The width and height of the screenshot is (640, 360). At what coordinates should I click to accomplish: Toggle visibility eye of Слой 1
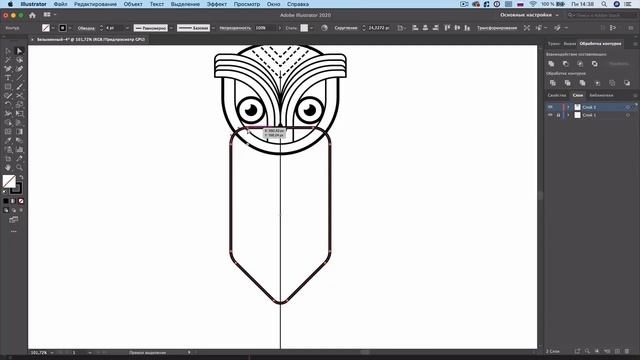(550, 115)
